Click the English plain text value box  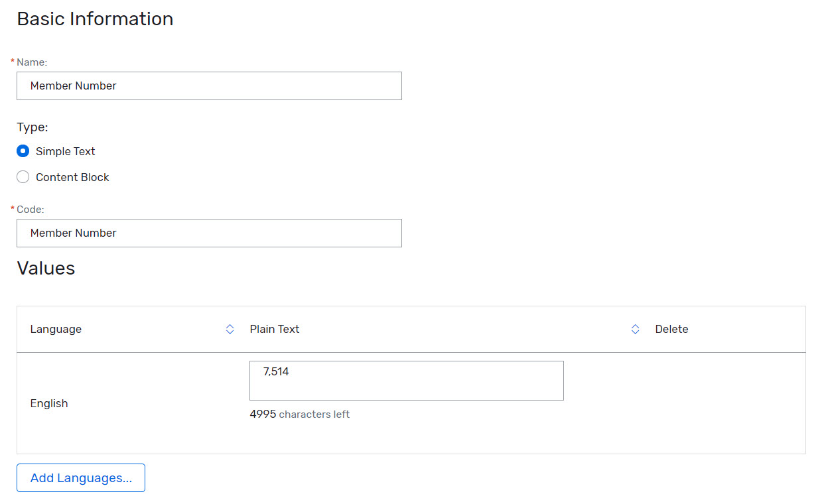click(x=406, y=380)
